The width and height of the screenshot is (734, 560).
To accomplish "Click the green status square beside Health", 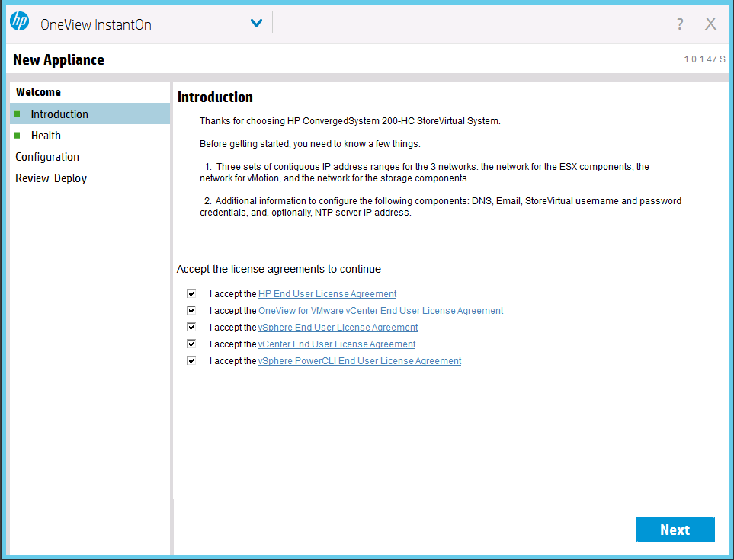I will tap(18, 136).
